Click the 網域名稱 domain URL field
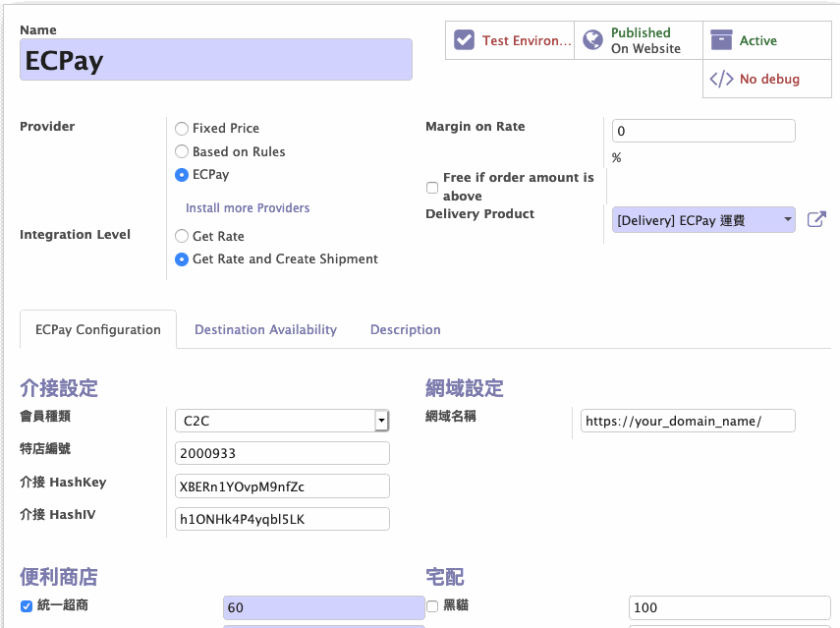The width and height of the screenshot is (840, 628). point(688,421)
